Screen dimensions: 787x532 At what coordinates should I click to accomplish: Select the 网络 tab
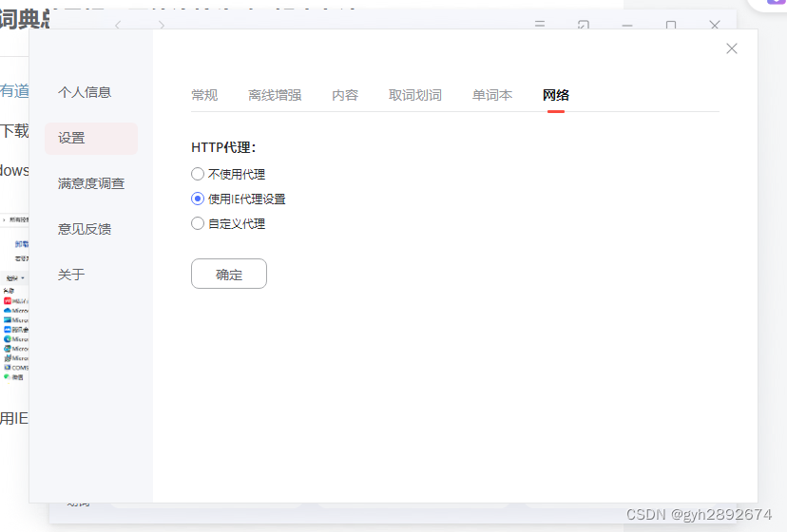(556, 95)
